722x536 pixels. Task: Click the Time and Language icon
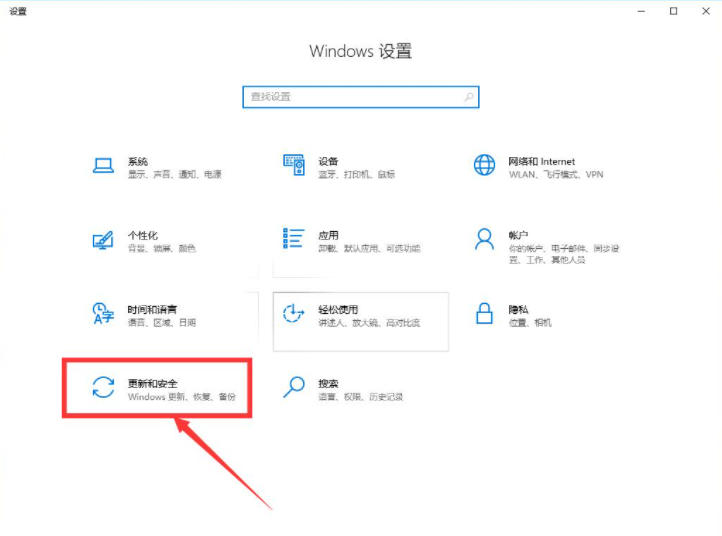[103, 314]
